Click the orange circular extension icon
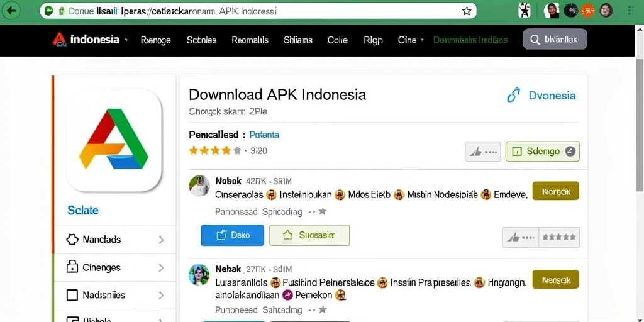The height and width of the screenshot is (322, 644). click(588, 10)
